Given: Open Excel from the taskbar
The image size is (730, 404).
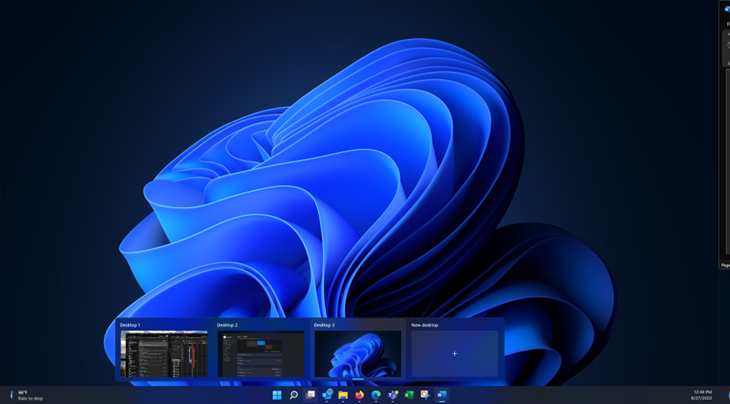Looking at the screenshot, I should pos(409,395).
